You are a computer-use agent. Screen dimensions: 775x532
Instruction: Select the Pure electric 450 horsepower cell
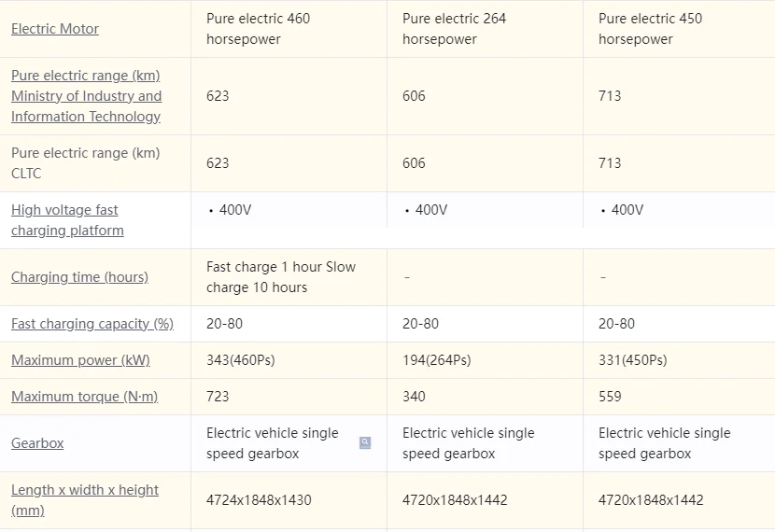tap(651, 29)
